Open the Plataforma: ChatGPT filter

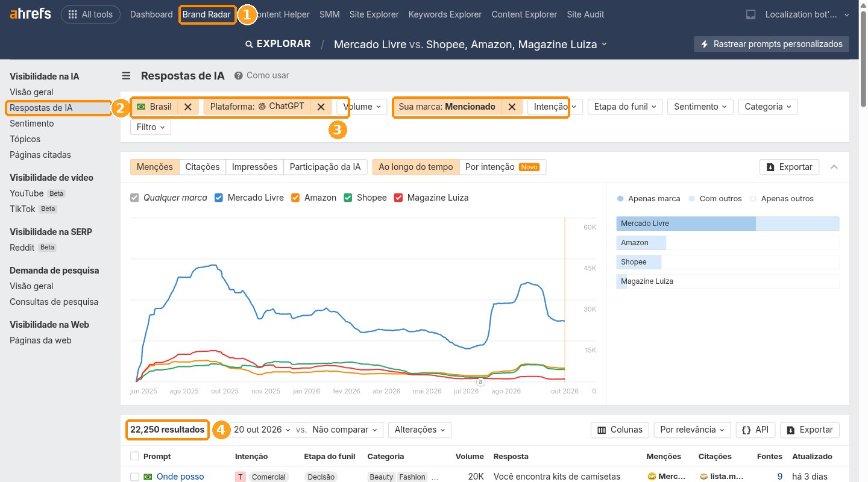pos(257,107)
